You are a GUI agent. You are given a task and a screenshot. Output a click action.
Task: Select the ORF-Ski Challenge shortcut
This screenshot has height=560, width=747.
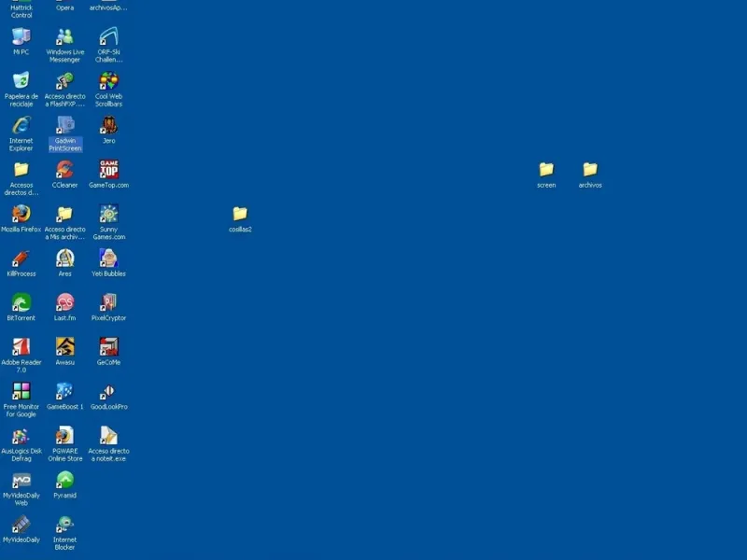[x=108, y=36]
